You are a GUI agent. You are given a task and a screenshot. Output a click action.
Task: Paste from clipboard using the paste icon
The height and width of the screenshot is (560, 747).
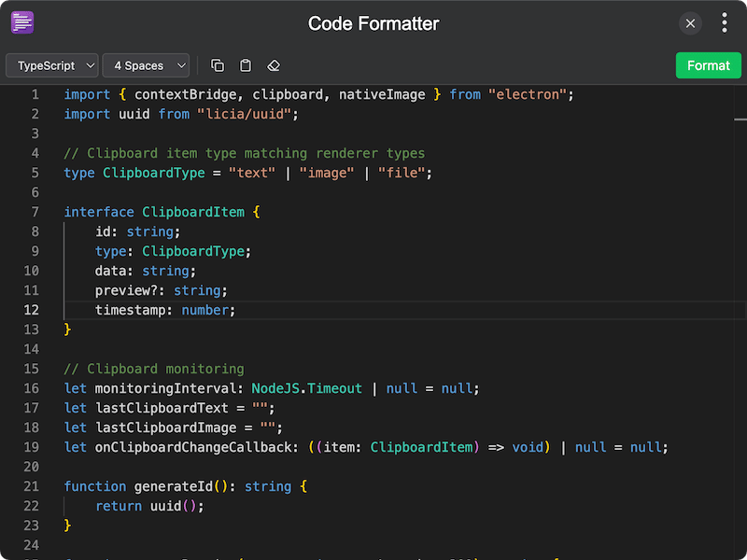click(x=246, y=65)
